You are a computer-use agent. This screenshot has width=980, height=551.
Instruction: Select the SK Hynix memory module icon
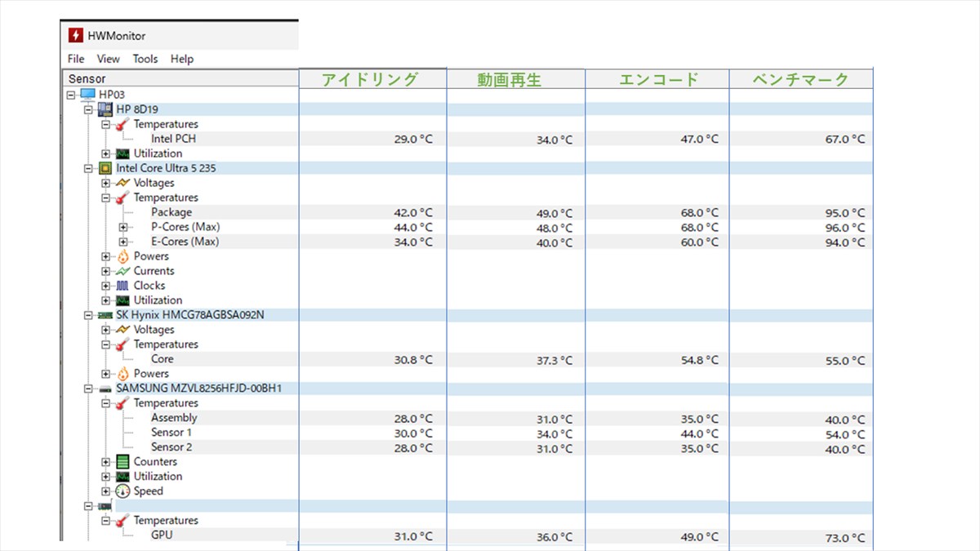[105, 315]
